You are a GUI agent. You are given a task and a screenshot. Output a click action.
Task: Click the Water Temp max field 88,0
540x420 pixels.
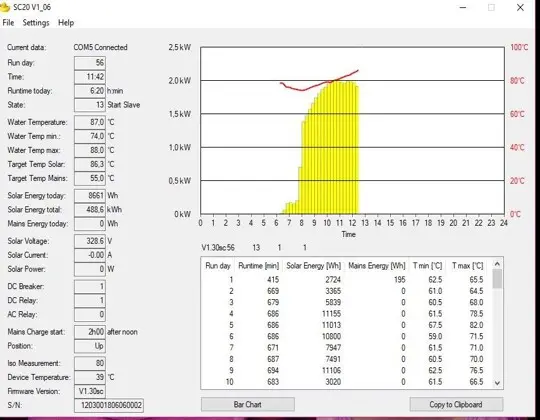(x=90, y=150)
